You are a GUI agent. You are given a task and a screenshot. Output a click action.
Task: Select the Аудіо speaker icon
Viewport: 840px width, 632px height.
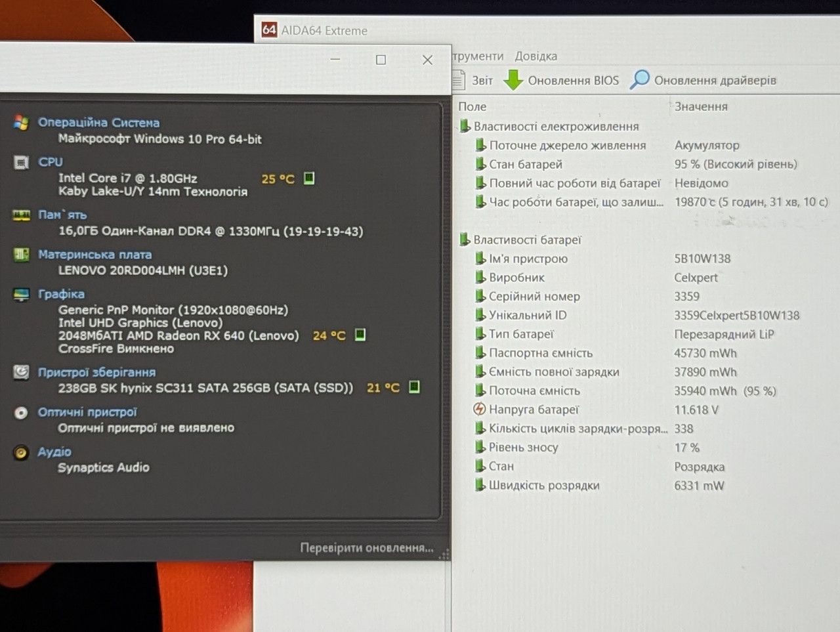coord(21,452)
